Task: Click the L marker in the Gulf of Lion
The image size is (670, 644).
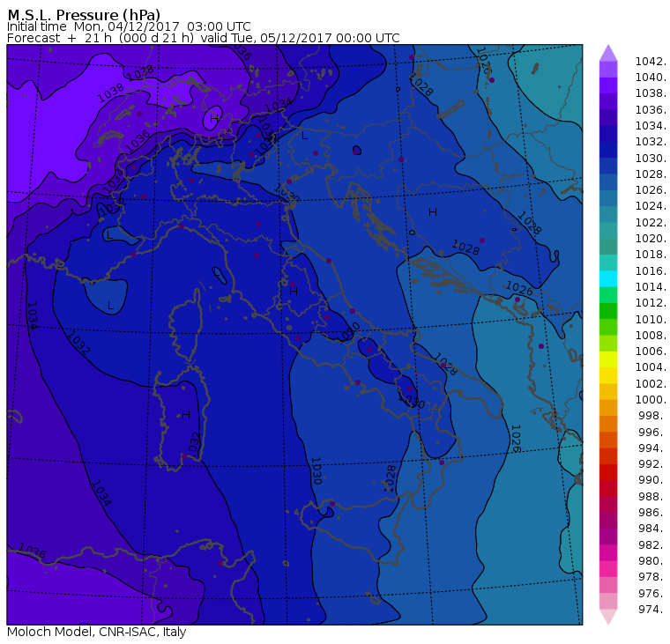Action: tap(110, 306)
